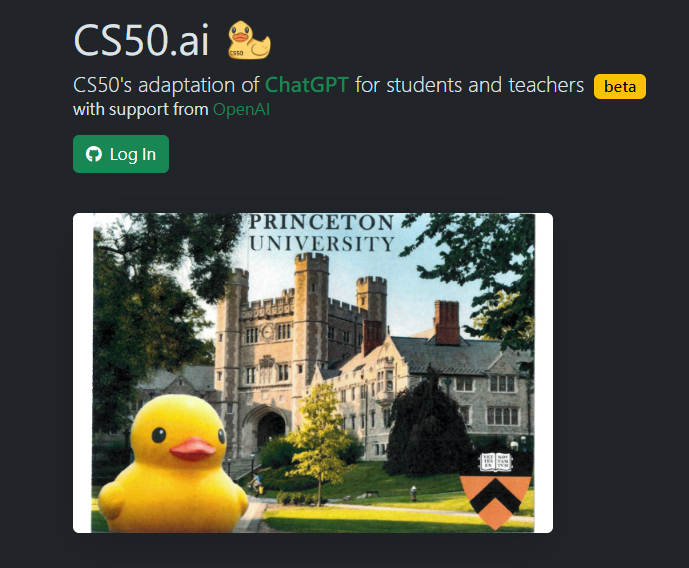
Task: Click the Princeton University shield crest
Action: (x=496, y=502)
